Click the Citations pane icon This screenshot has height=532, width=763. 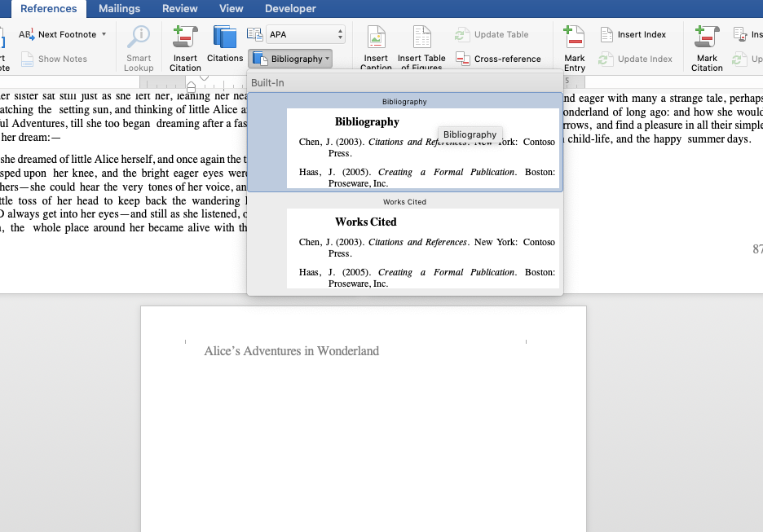(224, 45)
